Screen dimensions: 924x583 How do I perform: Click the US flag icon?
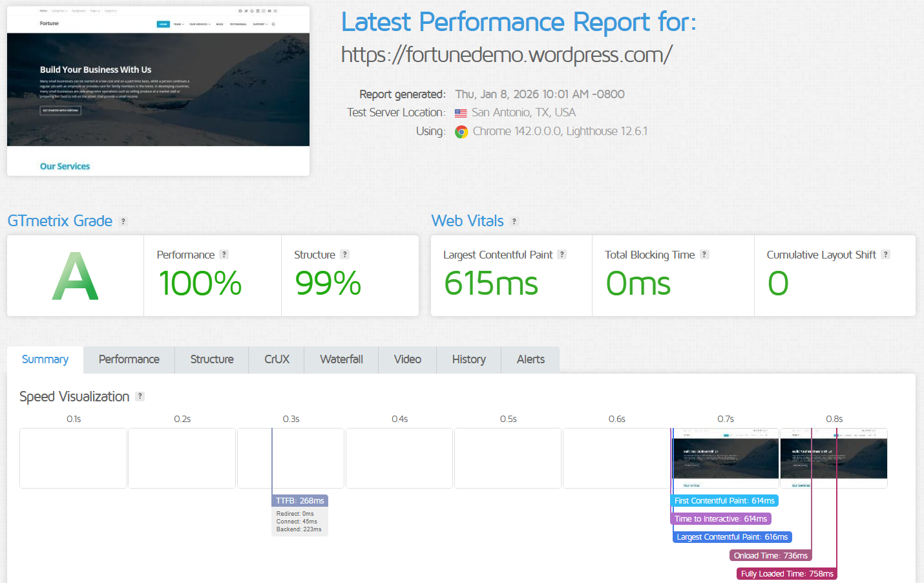pyautogui.click(x=461, y=113)
